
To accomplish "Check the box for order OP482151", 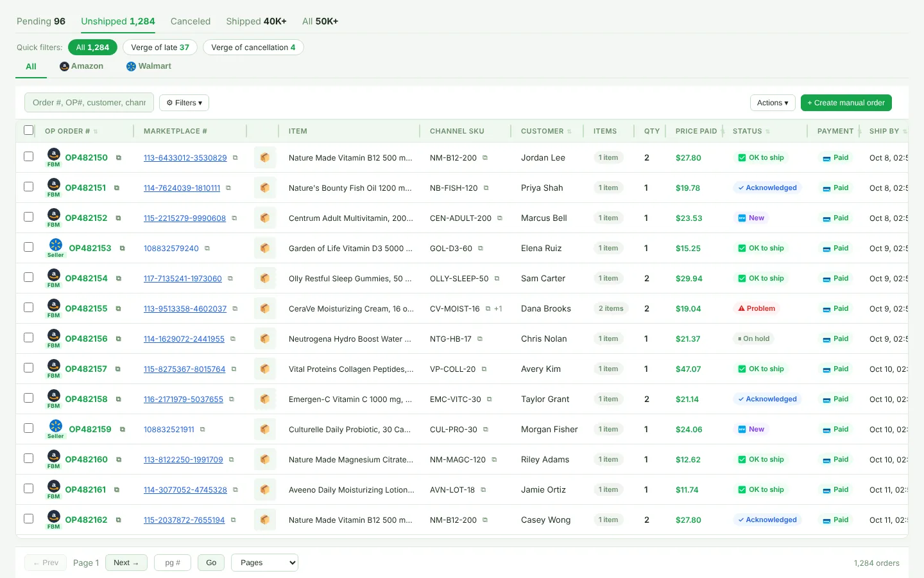I will pos(28,187).
